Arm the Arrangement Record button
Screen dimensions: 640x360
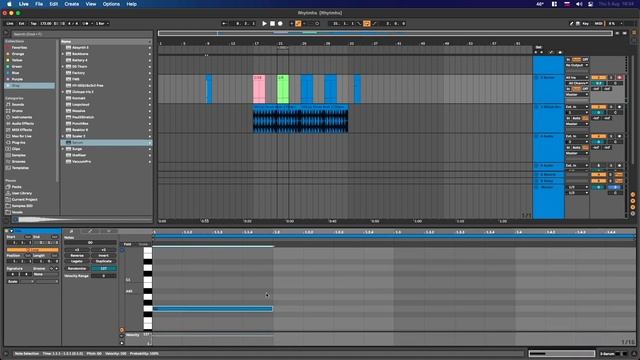point(280,24)
